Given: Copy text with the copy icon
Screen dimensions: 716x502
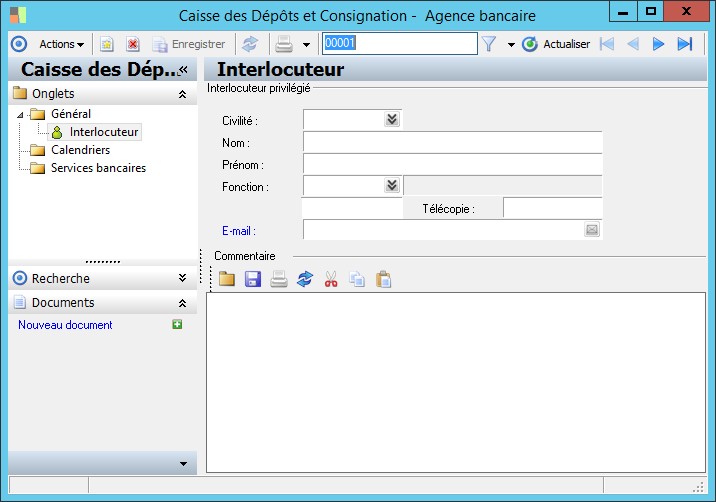Looking at the screenshot, I should point(357,279).
